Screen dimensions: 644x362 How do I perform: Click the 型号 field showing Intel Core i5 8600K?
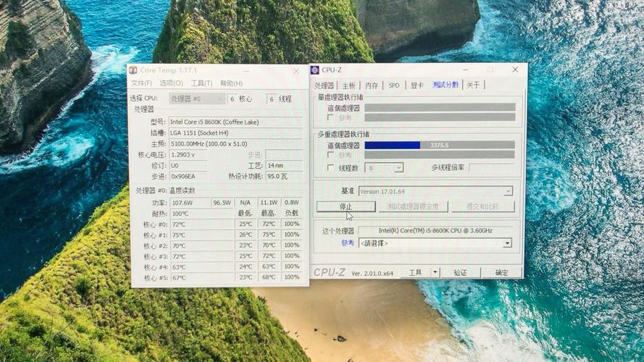tap(235, 122)
